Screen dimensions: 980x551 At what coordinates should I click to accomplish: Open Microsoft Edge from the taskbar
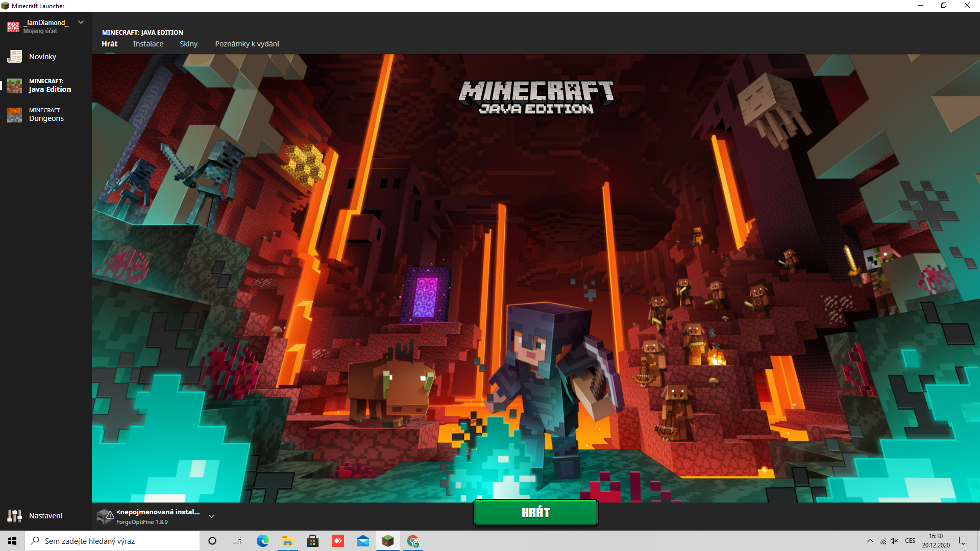262,541
